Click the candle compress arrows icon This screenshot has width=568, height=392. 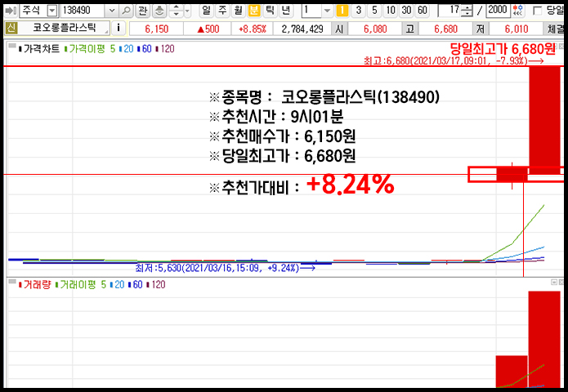tap(518, 11)
